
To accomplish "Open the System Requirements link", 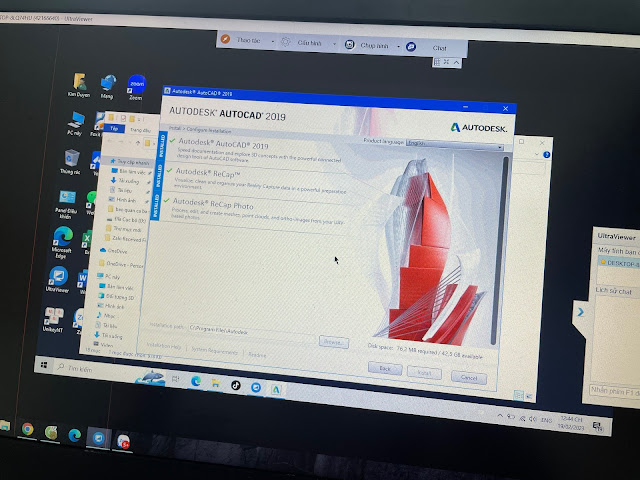I will [x=215, y=351].
